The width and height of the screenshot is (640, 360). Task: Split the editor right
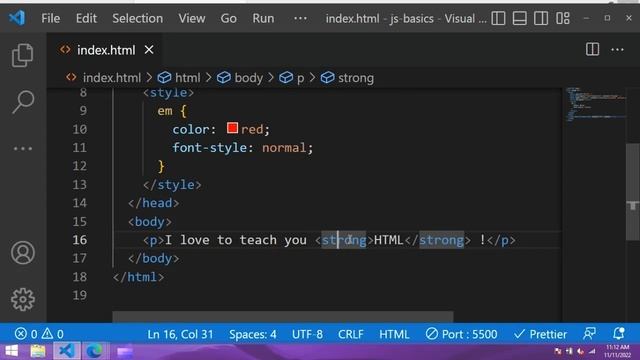[592, 49]
